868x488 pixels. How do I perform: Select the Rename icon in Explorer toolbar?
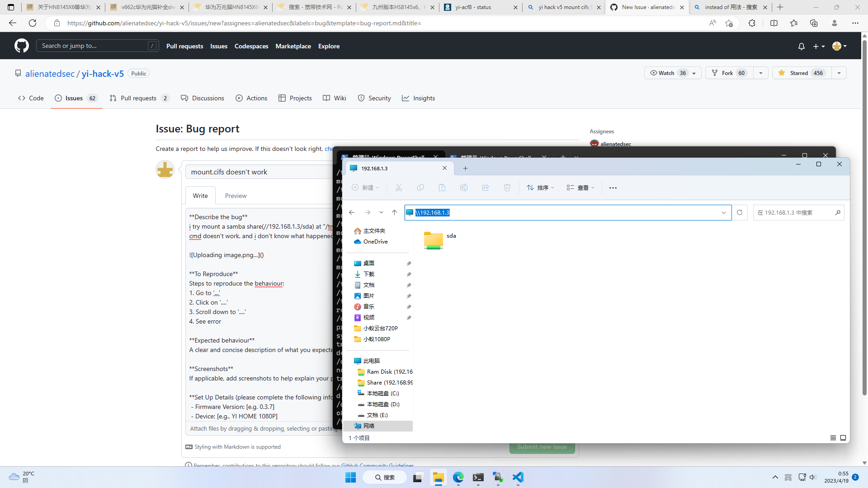[463, 188]
